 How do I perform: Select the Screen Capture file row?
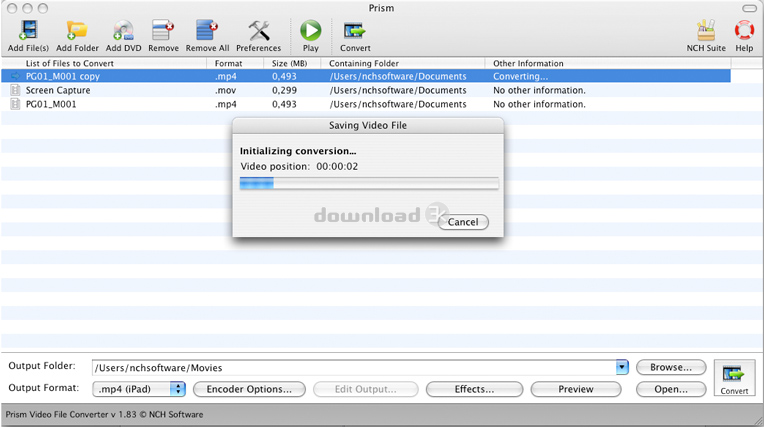(x=58, y=90)
